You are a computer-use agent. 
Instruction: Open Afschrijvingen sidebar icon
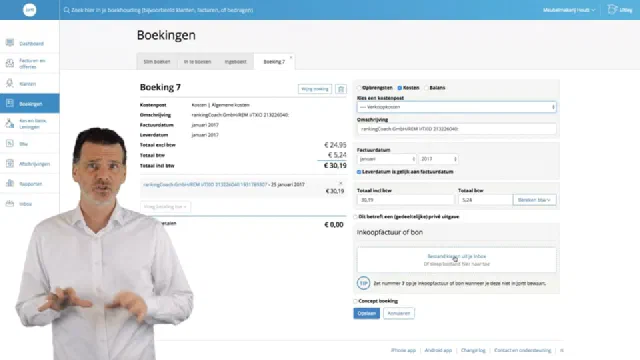pyautogui.click(x=10, y=163)
